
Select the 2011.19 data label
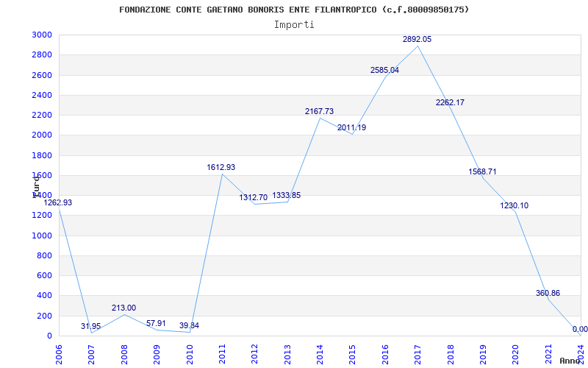click(352, 127)
